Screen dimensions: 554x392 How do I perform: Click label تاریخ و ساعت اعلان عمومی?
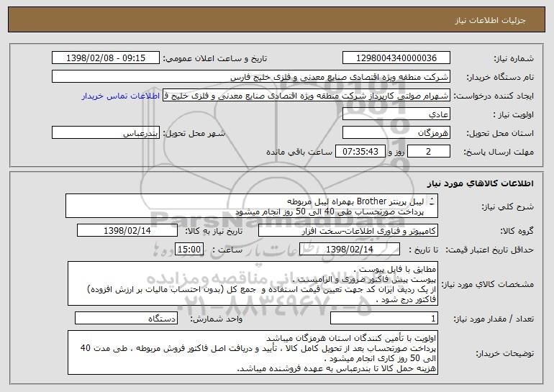(x=215, y=58)
